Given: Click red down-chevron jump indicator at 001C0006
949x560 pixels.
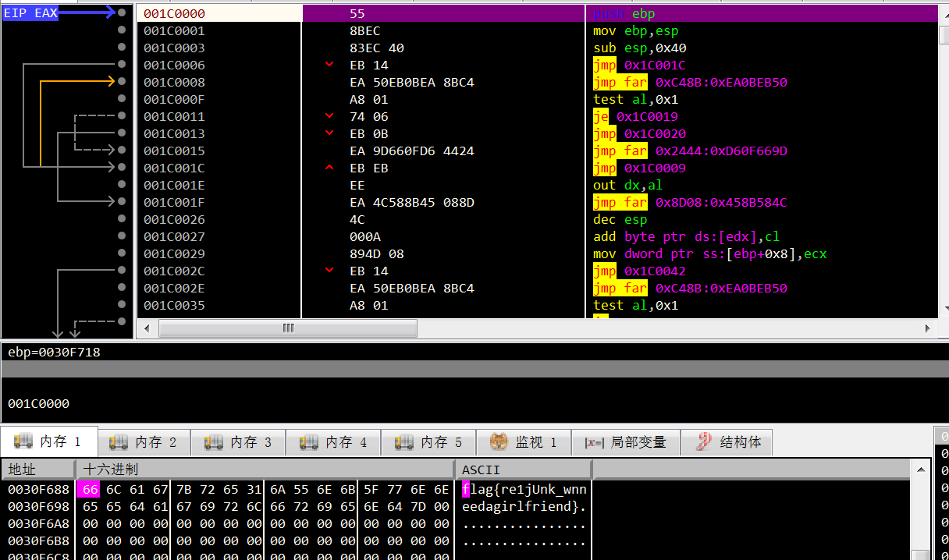Looking at the screenshot, I should (x=330, y=65).
